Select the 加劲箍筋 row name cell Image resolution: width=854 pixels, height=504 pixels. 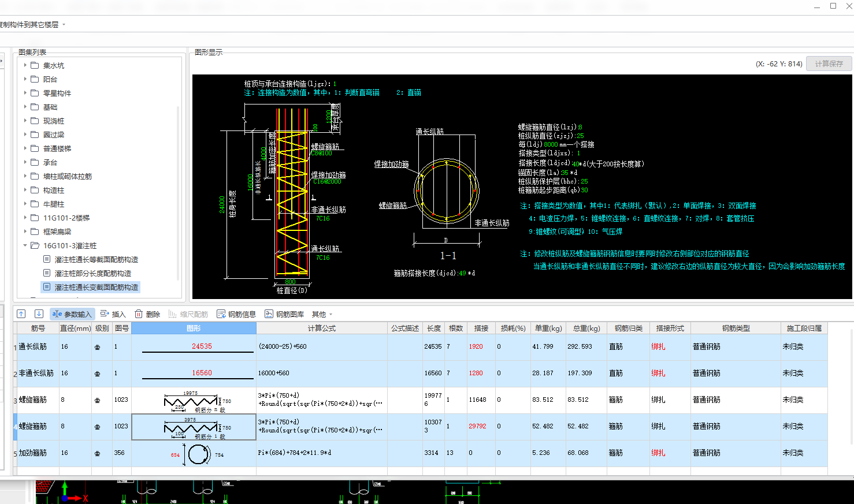[38, 453]
